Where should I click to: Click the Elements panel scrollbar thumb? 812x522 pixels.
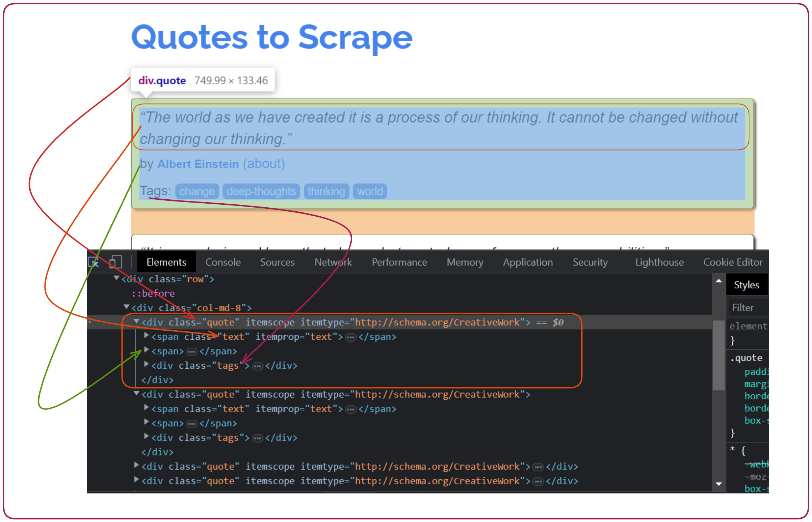tap(719, 355)
